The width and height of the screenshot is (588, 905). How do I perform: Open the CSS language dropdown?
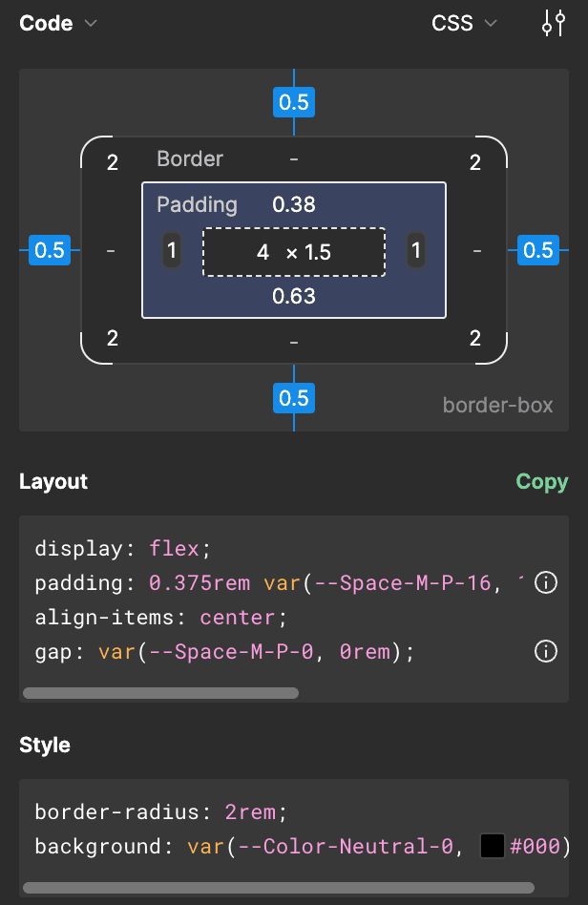click(x=465, y=24)
